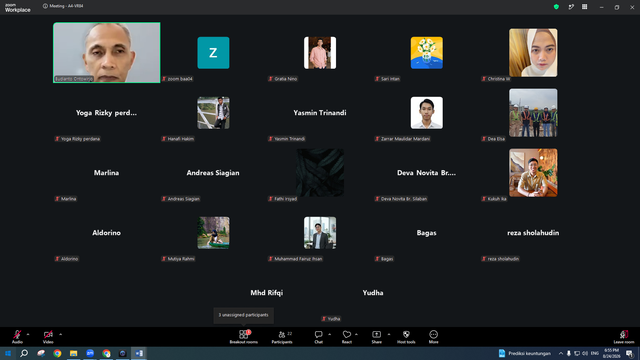Open the Chat panel
Viewport: 640px width, 360px height.
coord(318,337)
